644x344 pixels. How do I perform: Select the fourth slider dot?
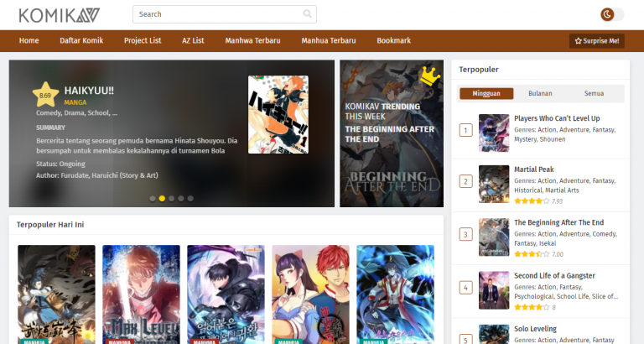181,199
